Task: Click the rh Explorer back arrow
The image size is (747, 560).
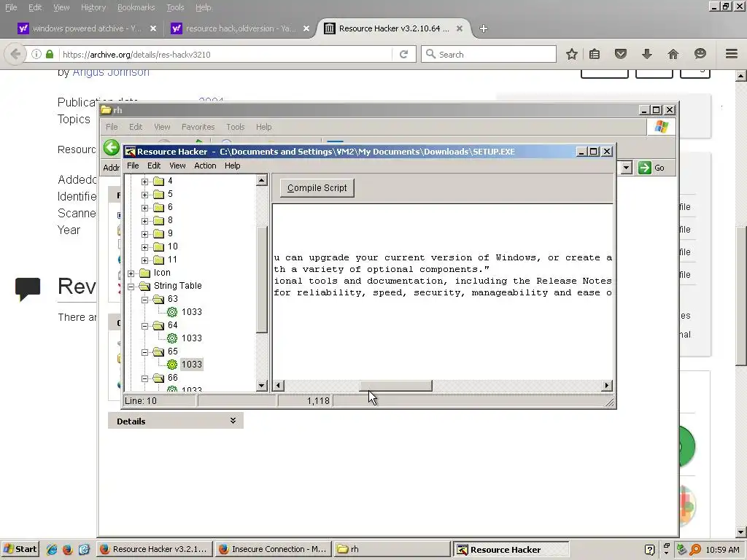Action: click(x=112, y=147)
